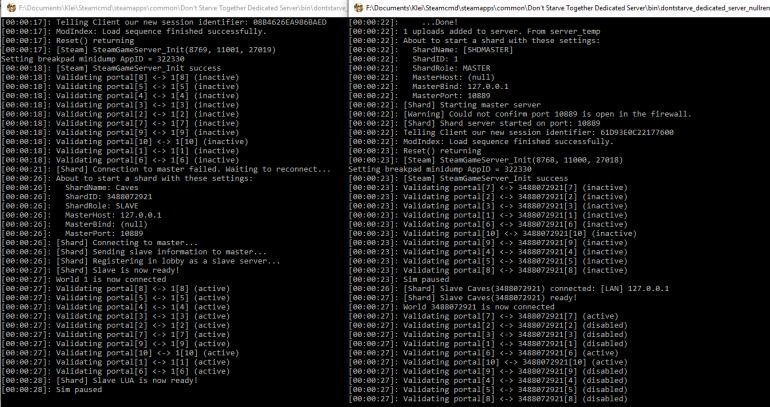Click the left console window's title bar icon
The width and height of the screenshot is (770, 407).
pyautogui.click(x=7, y=7)
